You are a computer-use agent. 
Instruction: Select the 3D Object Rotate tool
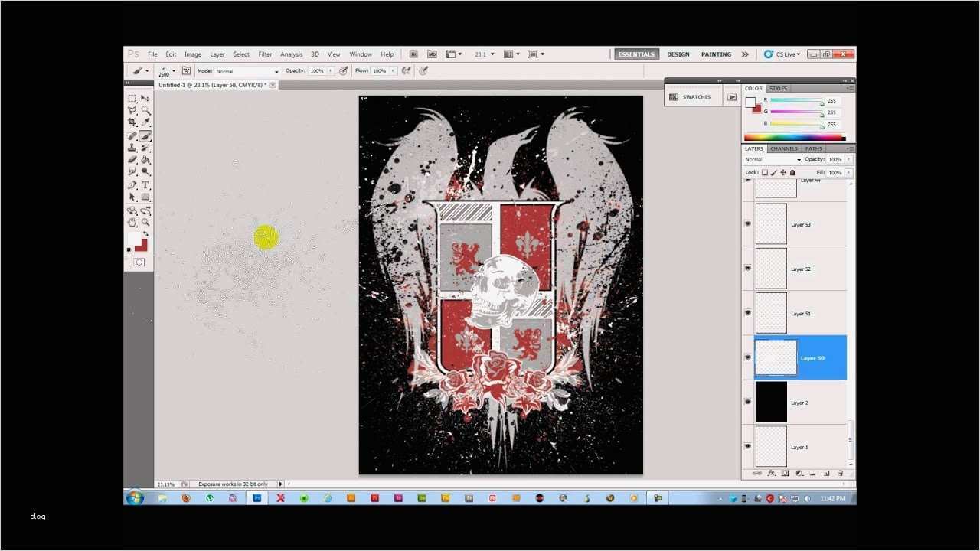click(x=132, y=210)
